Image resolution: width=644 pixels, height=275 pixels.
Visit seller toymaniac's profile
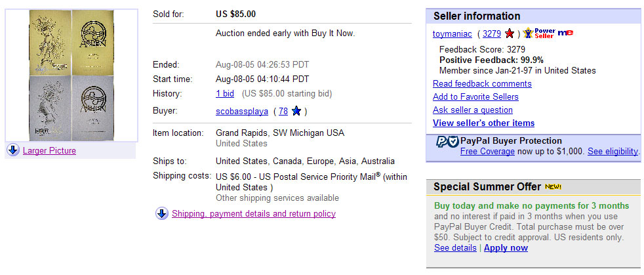(x=452, y=33)
